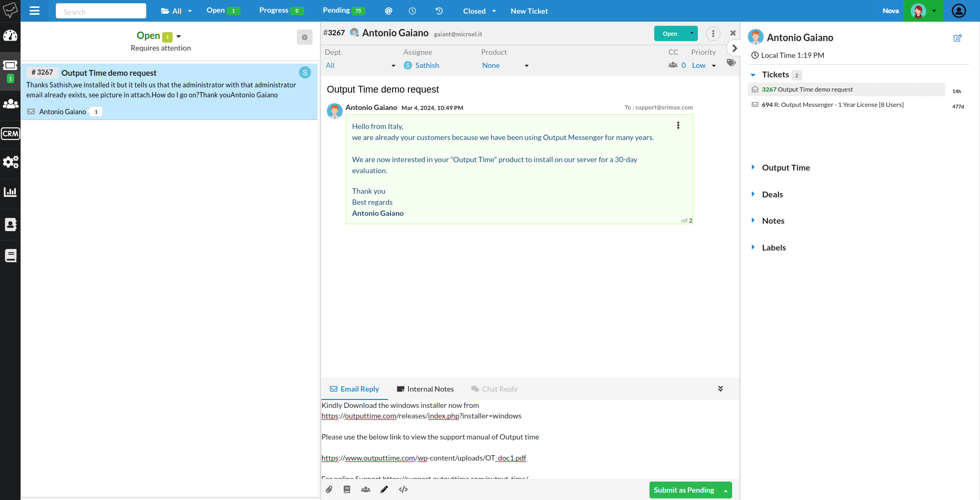Click the tags icon next to Priority
980x500 pixels.
(x=731, y=63)
